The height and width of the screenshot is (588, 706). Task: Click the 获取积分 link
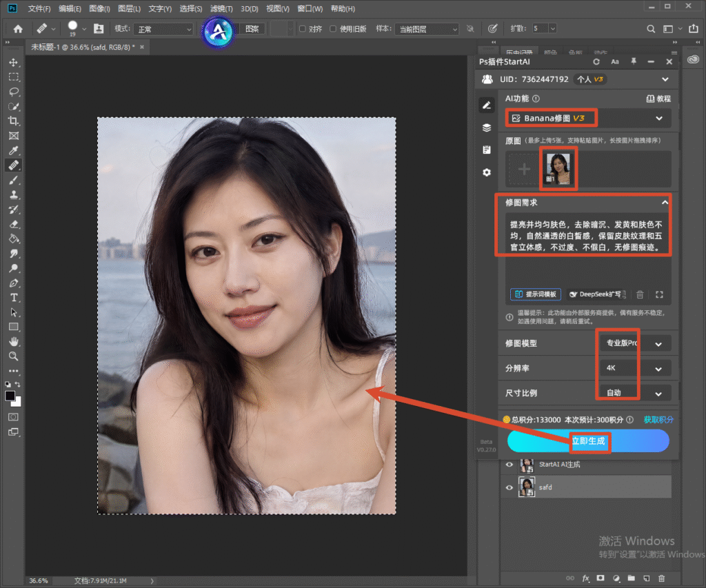tap(658, 420)
